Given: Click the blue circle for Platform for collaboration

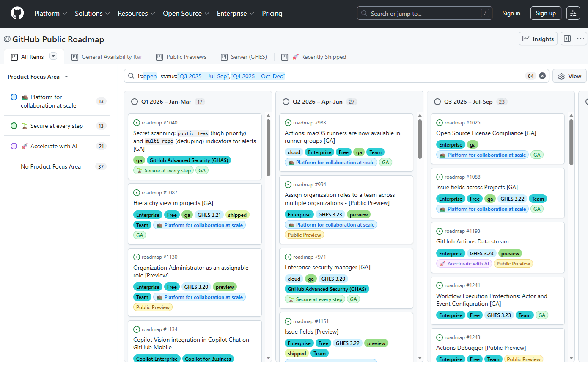Looking at the screenshot, I should pos(14,97).
